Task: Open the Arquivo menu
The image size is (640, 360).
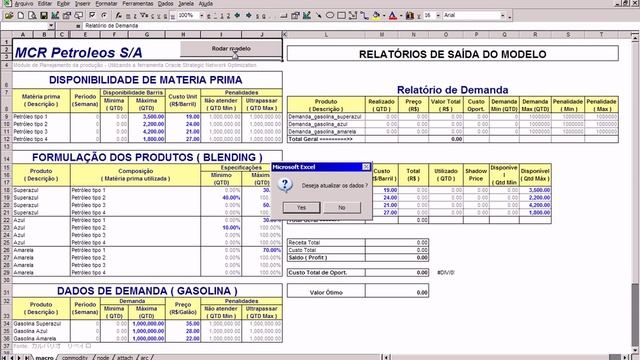Action: click(x=24, y=3)
